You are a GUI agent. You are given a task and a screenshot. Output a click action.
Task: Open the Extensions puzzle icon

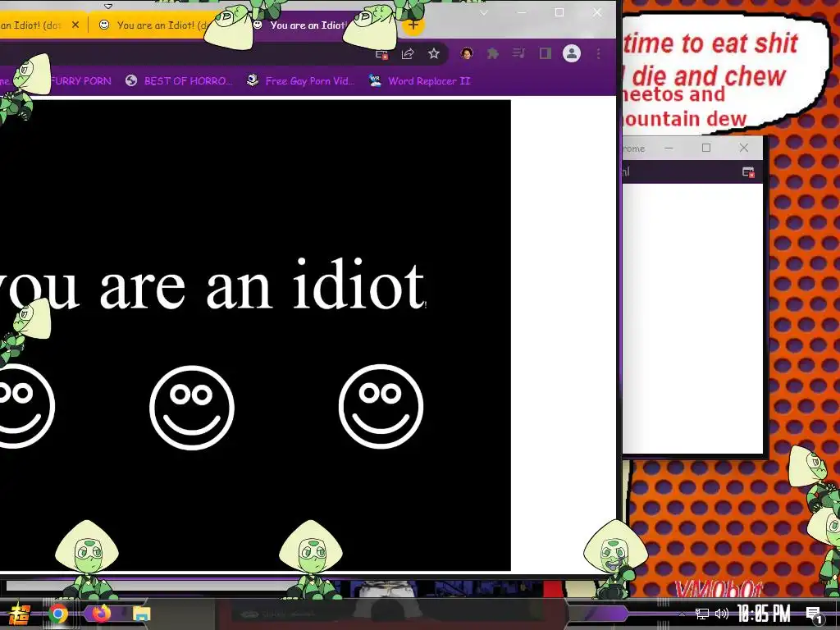pyautogui.click(x=493, y=53)
